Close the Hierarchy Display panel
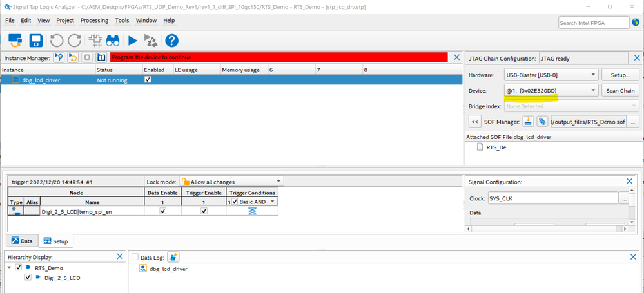644x293 pixels. click(x=119, y=256)
